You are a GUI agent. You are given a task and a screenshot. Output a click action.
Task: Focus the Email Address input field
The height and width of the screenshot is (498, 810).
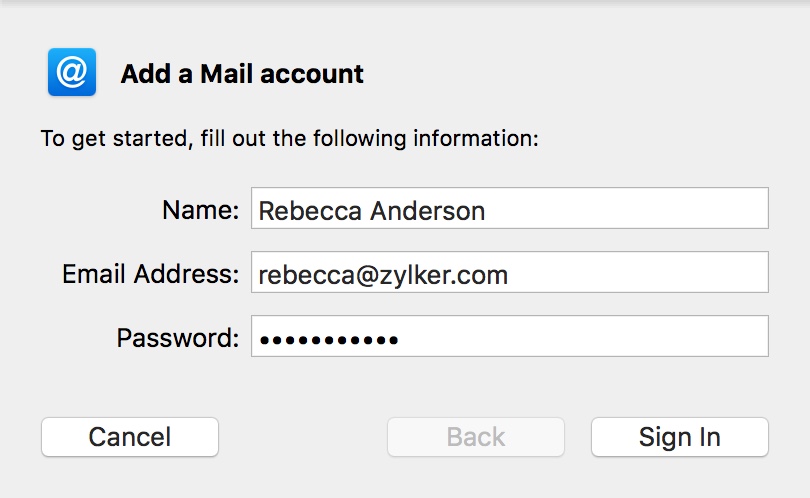[x=509, y=273]
